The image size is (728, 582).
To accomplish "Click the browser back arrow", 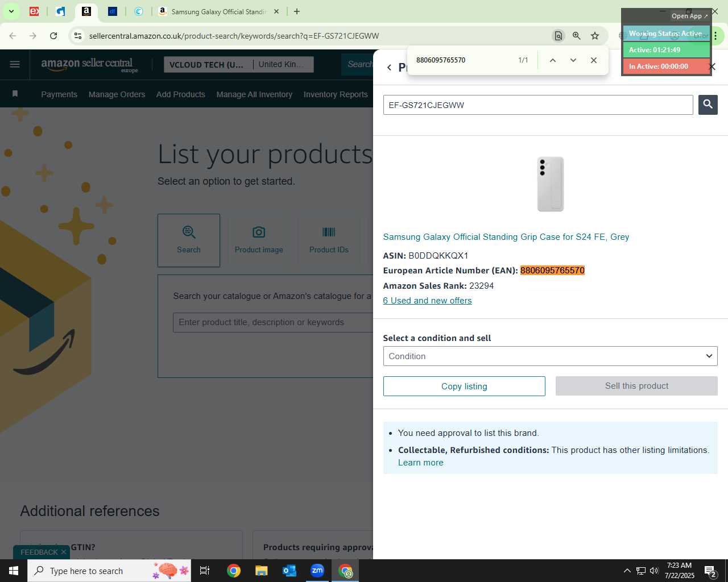I will click(x=13, y=36).
